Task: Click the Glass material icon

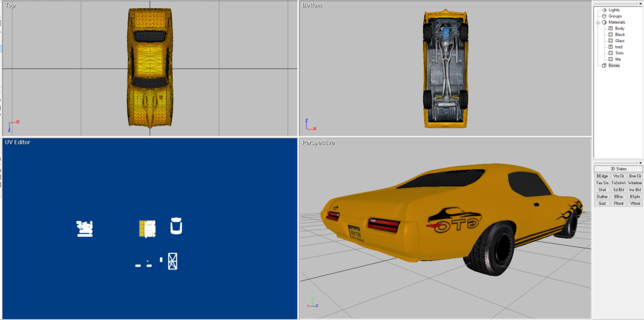Action: tap(611, 41)
